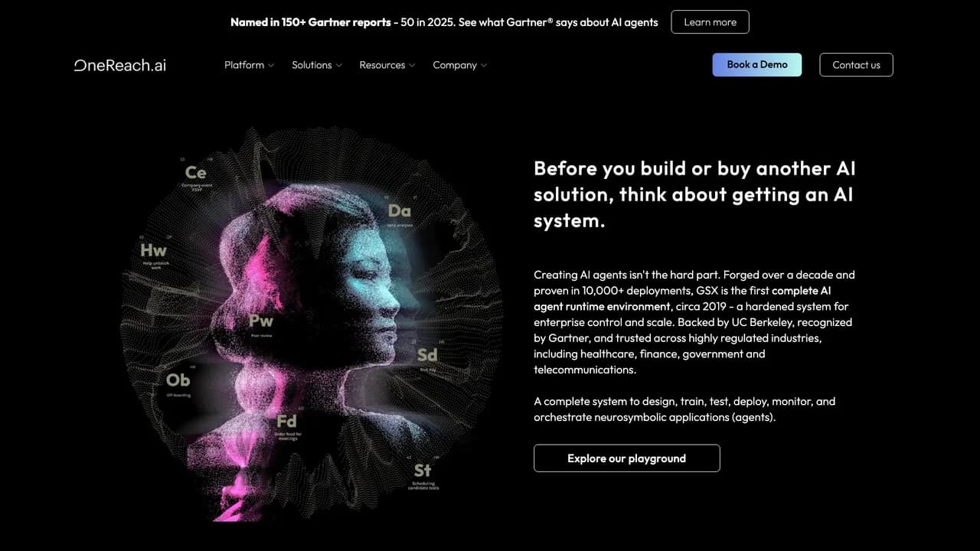This screenshot has height=551, width=980.
Task: Select the Da data analysis element
Action: [399, 214]
